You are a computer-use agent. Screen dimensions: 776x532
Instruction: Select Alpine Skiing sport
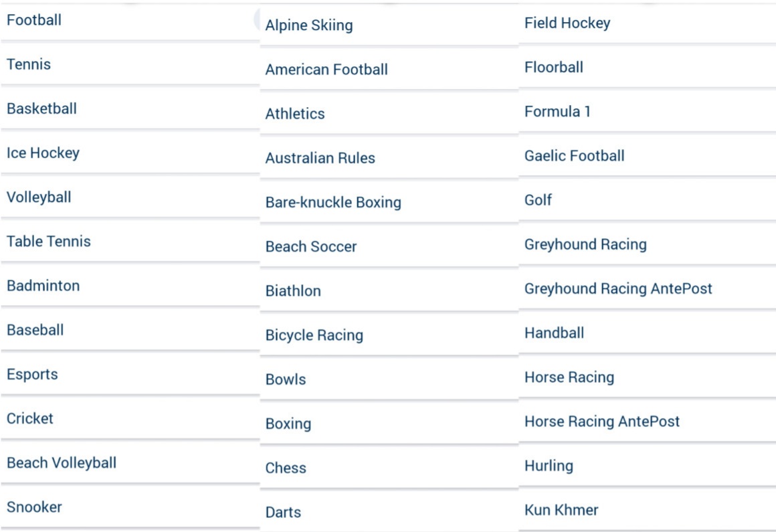pyautogui.click(x=309, y=25)
